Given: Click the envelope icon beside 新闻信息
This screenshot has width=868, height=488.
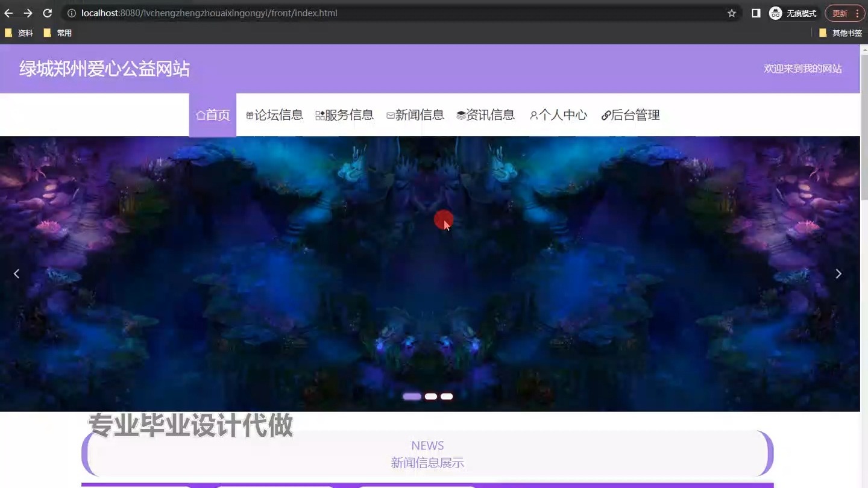Looking at the screenshot, I should pyautogui.click(x=391, y=116).
